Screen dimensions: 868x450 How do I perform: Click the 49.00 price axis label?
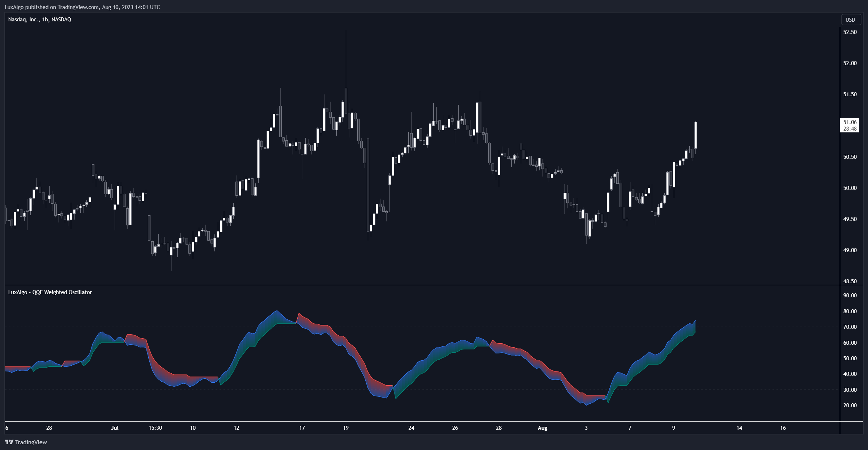850,250
